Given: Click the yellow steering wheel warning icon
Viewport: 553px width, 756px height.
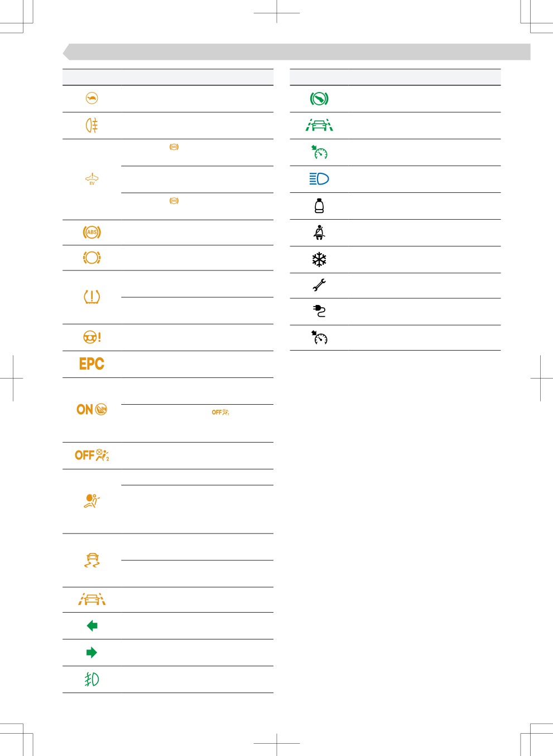Looking at the screenshot, I should pyautogui.click(x=92, y=337).
